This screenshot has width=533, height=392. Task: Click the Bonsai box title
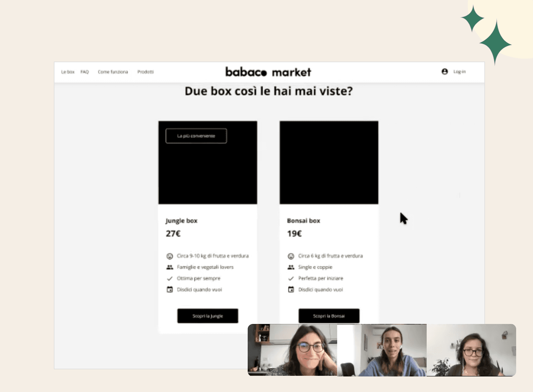tap(303, 221)
